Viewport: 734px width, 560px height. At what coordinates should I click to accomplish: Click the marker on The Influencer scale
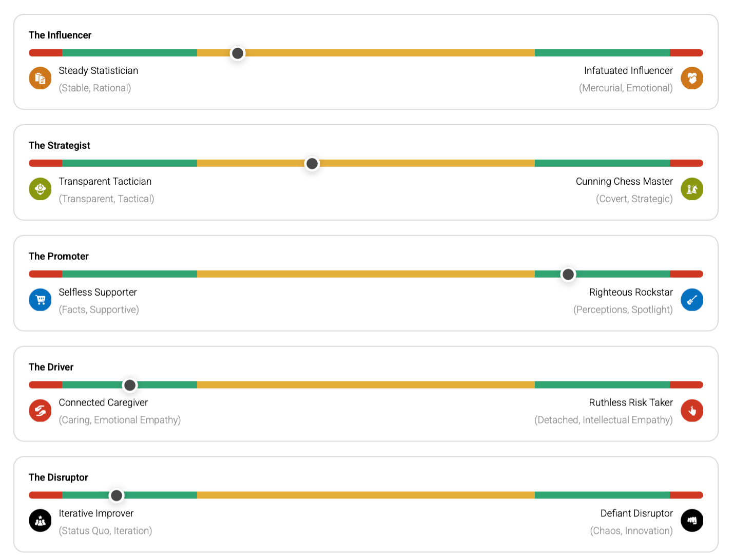click(237, 53)
